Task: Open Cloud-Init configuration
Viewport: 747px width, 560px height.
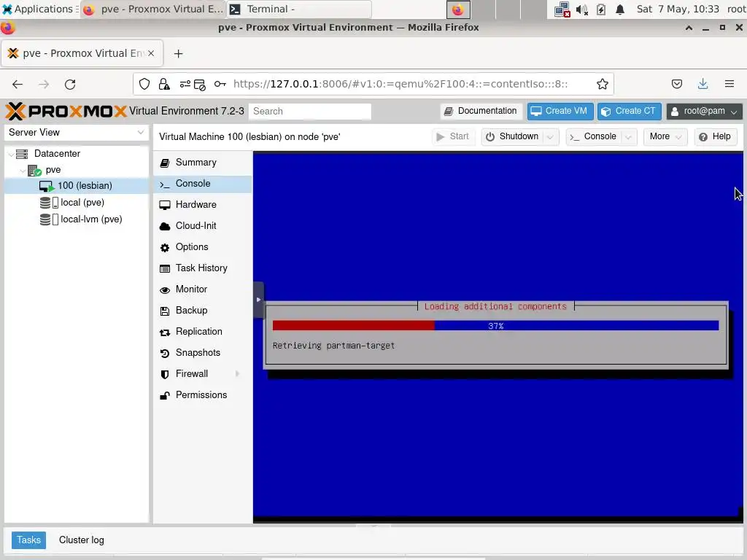Action: tap(202, 226)
